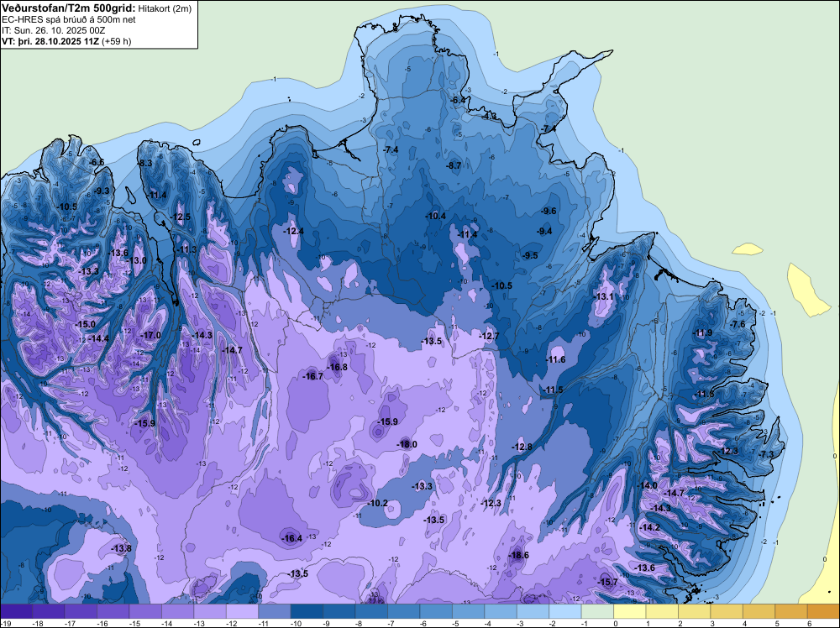Image resolution: width=840 pixels, height=628 pixels.
Task: Click the -17.0 temperature value on the map
Action: pos(150,335)
